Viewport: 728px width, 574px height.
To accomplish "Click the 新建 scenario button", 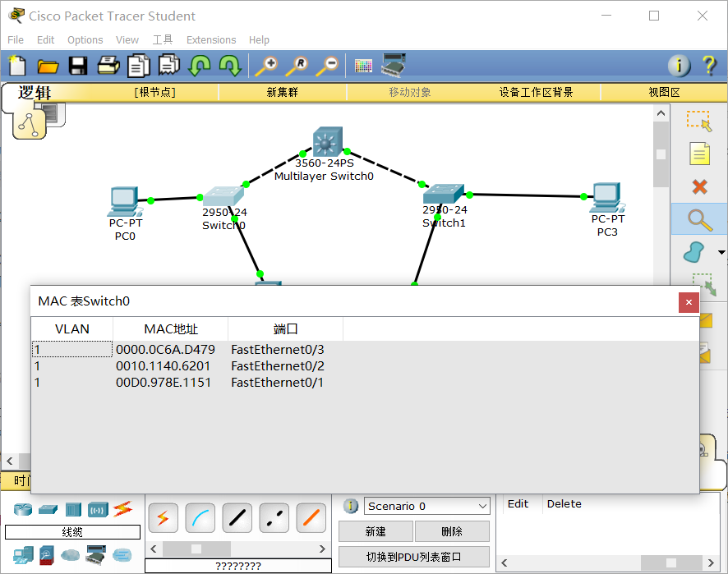I will pos(376,531).
